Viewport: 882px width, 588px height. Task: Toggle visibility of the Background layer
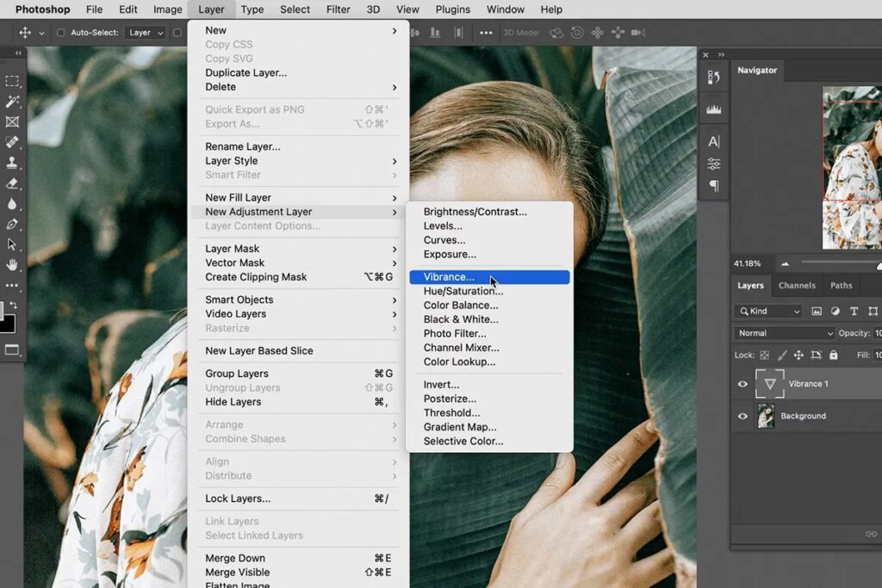click(x=742, y=416)
